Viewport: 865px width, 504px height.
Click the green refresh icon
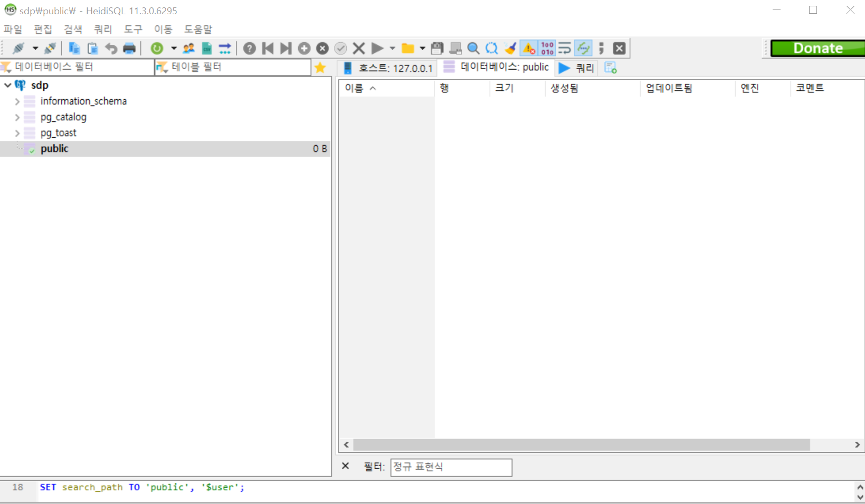tap(157, 49)
